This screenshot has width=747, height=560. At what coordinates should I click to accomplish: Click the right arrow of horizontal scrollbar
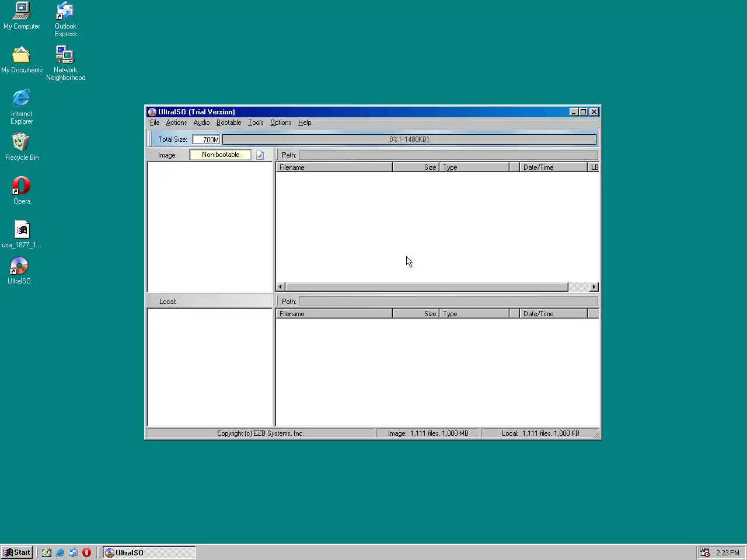pyautogui.click(x=594, y=287)
